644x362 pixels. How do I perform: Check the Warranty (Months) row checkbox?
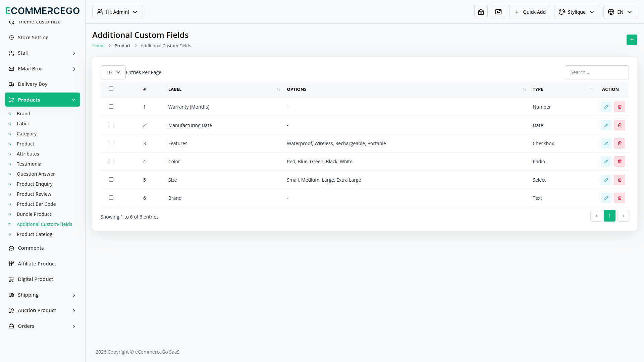click(x=111, y=107)
